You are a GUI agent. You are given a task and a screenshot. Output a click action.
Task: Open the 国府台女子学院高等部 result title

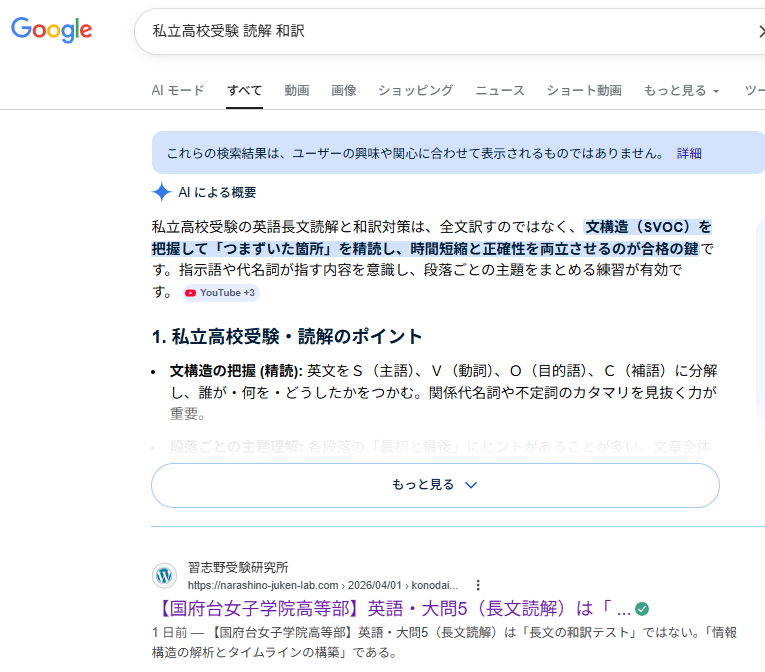pos(391,608)
